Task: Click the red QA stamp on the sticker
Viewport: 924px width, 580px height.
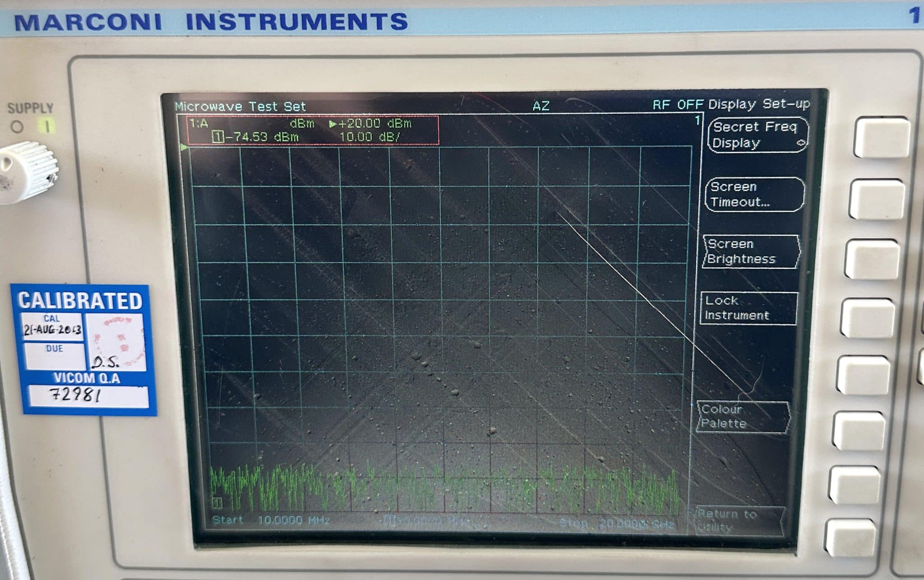Action: click(x=118, y=341)
